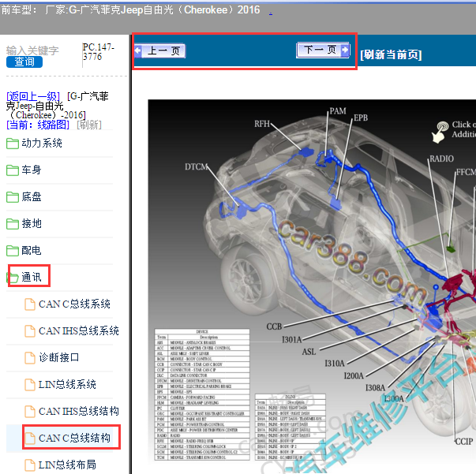Click the DTCM label in diagram
The height and width of the screenshot is (474, 476).
(x=196, y=166)
